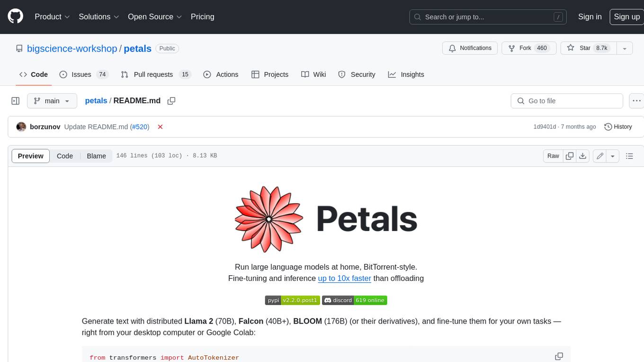This screenshot has width=644, height=362.
Task: Open Raw file view
Action: point(553,156)
